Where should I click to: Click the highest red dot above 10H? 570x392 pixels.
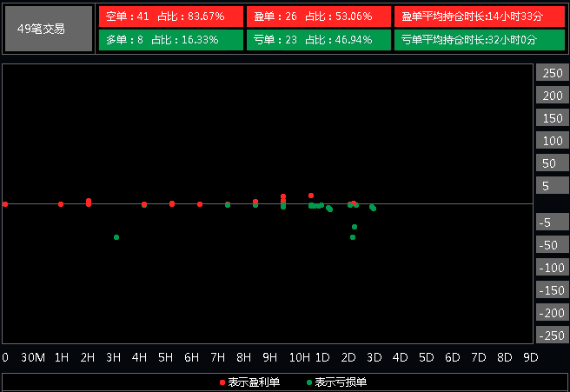(x=311, y=196)
